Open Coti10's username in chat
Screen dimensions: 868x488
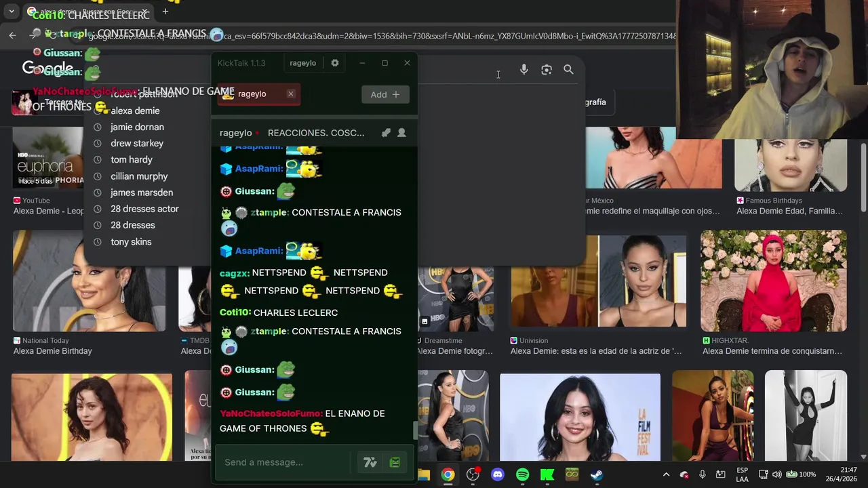(235, 312)
